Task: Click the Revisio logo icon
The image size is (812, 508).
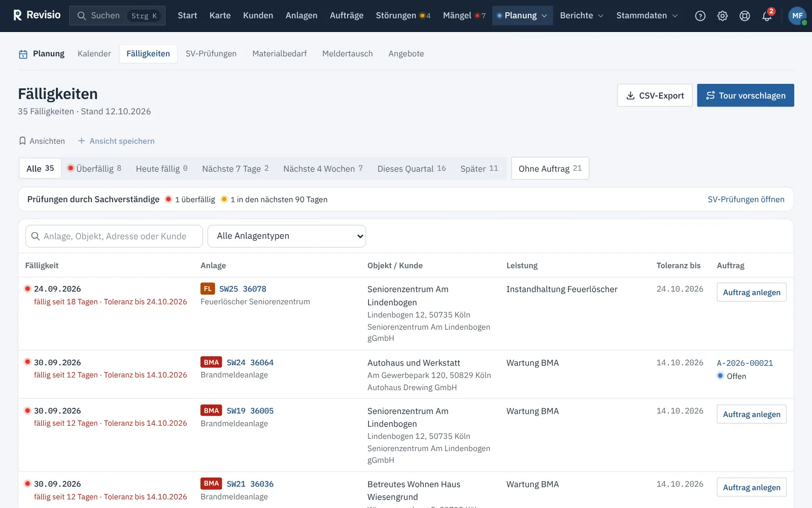Action: 18,15
